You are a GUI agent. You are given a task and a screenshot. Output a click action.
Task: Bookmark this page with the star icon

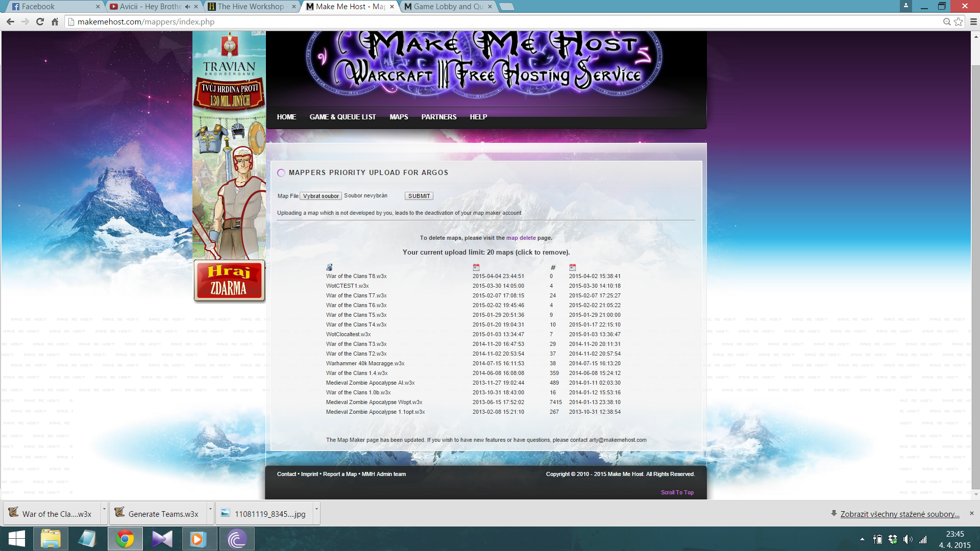point(959,21)
